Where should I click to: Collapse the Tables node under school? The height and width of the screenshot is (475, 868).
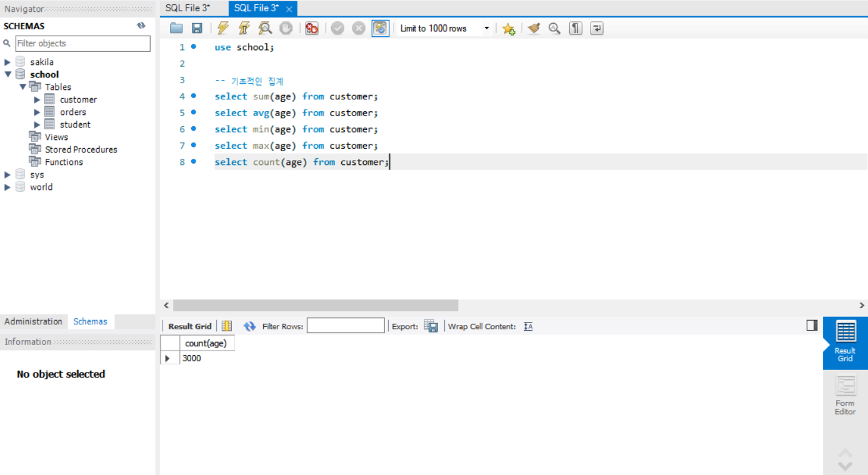click(x=23, y=87)
